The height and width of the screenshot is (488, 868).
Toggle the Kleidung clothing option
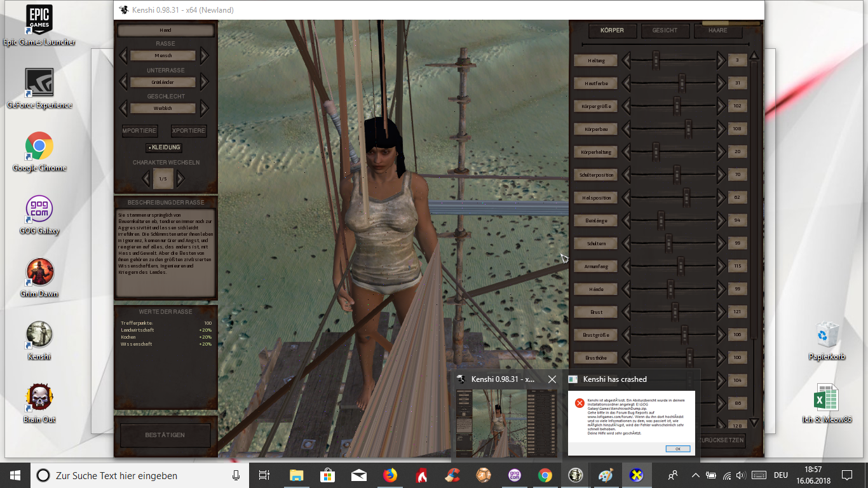pos(163,147)
